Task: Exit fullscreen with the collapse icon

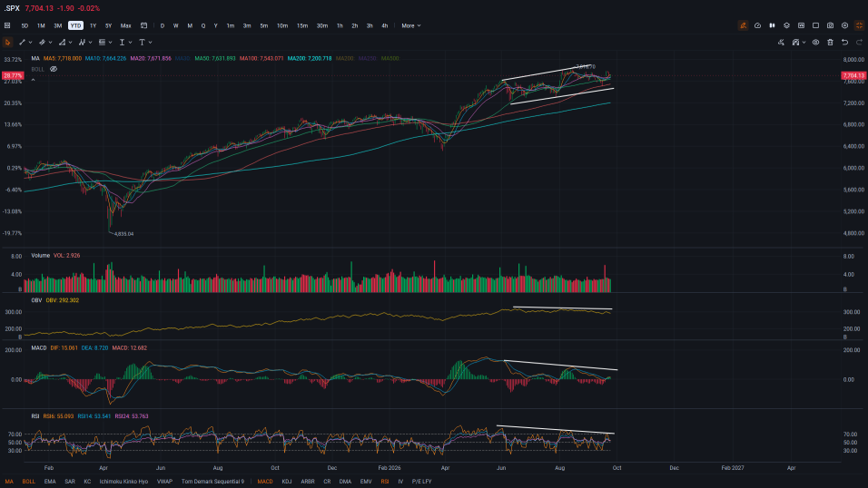Action: point(859,25)
